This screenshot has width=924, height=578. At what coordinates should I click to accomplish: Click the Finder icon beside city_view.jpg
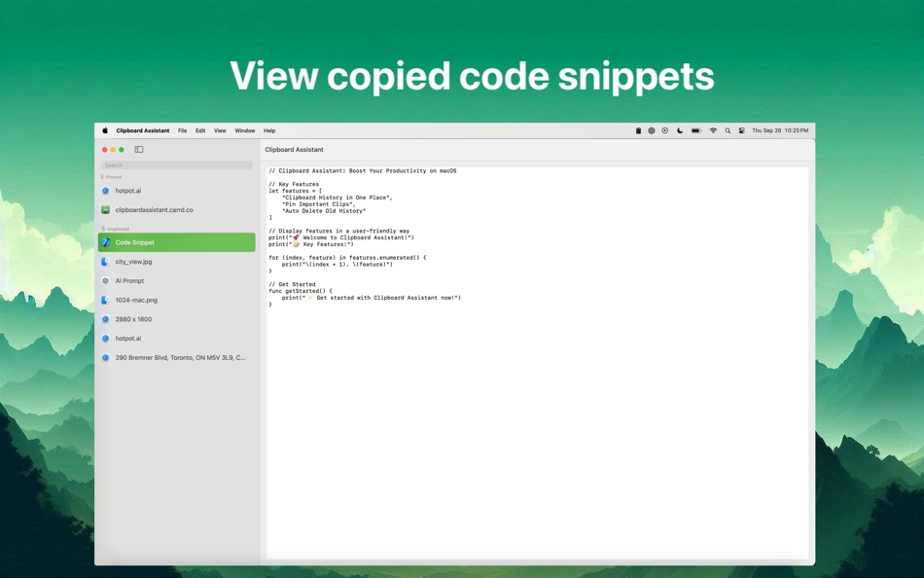(105, 262)
